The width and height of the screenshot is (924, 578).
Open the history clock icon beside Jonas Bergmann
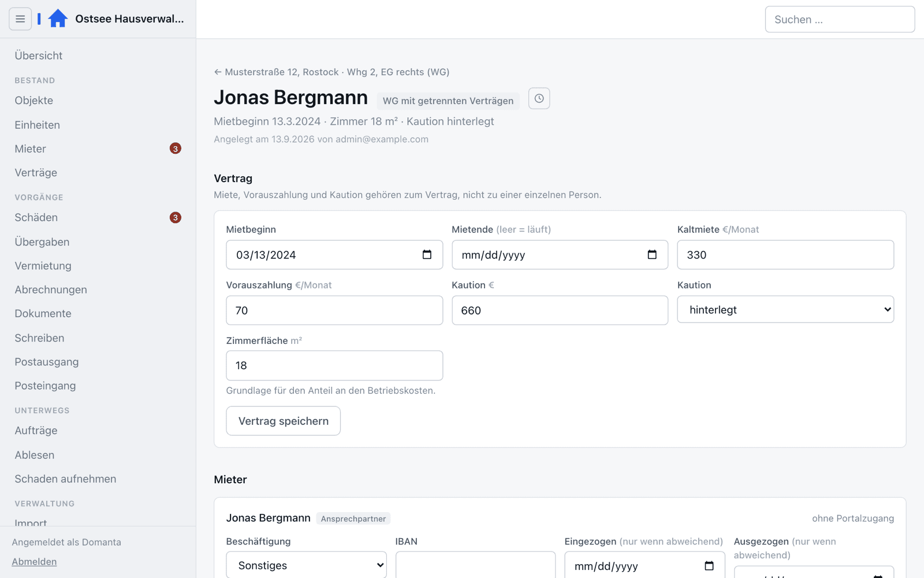point(539,98)
